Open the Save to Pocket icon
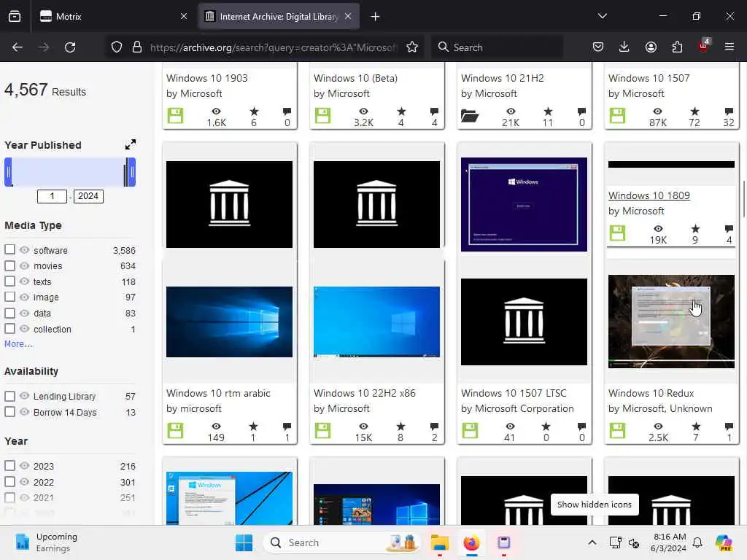 tap(598, 47)
